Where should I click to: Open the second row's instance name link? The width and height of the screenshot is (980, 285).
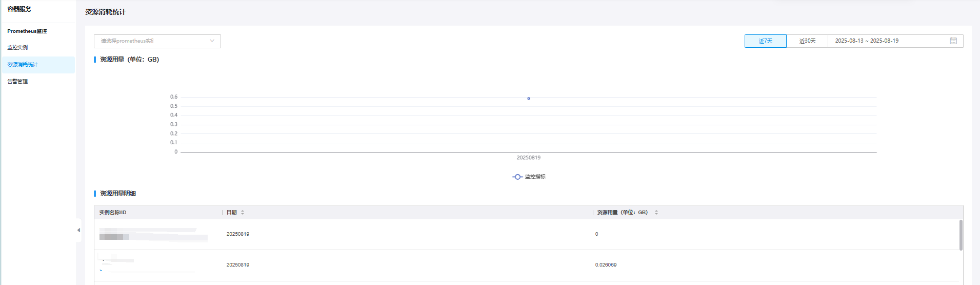click(118, 261)
